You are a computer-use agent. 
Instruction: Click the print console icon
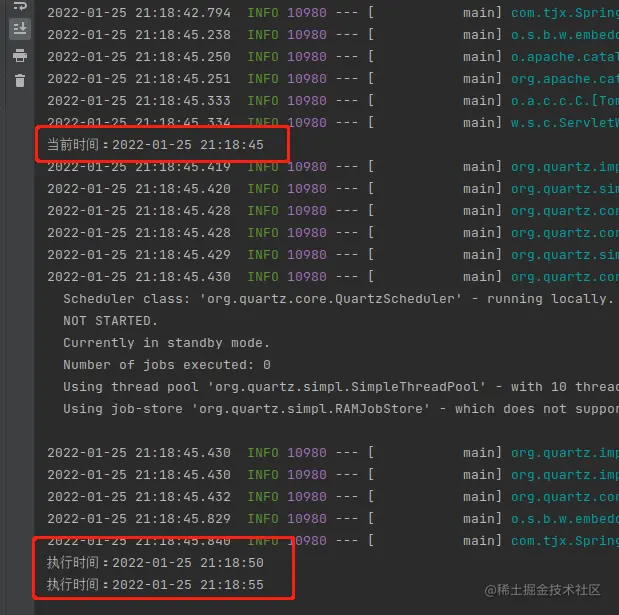pyautogui.click(x=20, y=56)
